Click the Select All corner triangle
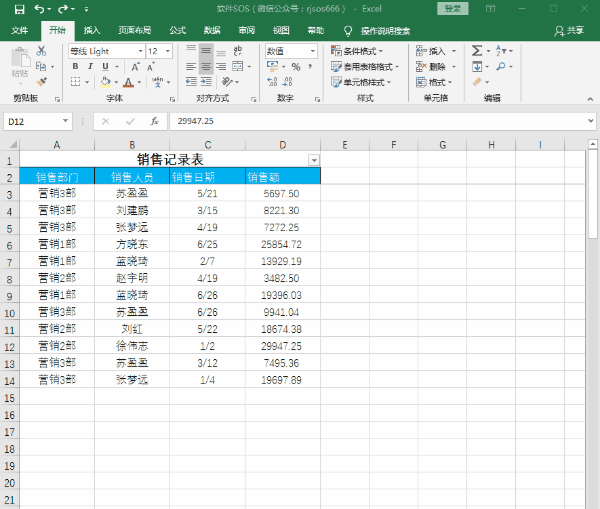This screenshot has height=509, width=600. pyautogui.click(x=13, y=145)
